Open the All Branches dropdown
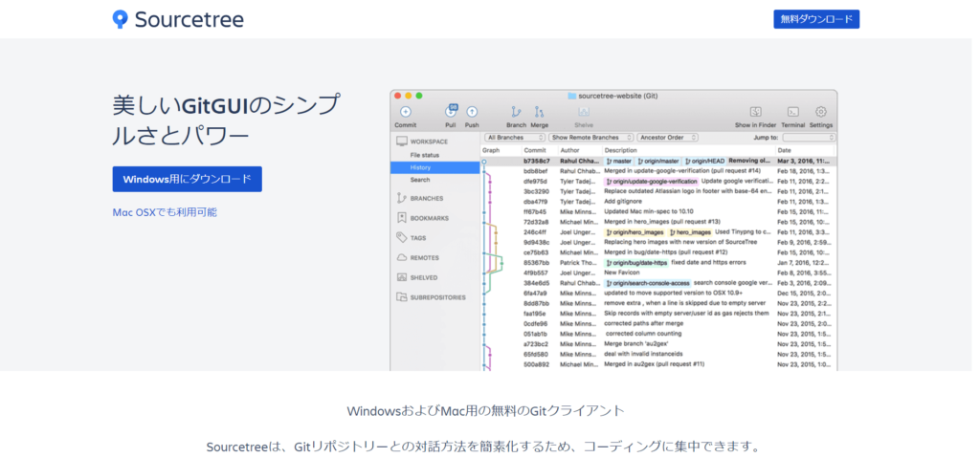This screenshot has width=980, height=458. (515, 138)
